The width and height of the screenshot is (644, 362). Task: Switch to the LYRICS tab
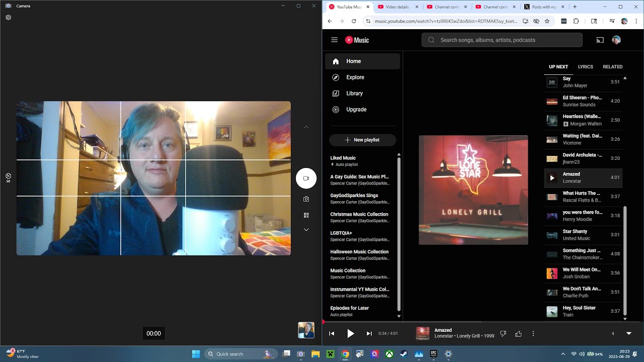click(585, 67)
